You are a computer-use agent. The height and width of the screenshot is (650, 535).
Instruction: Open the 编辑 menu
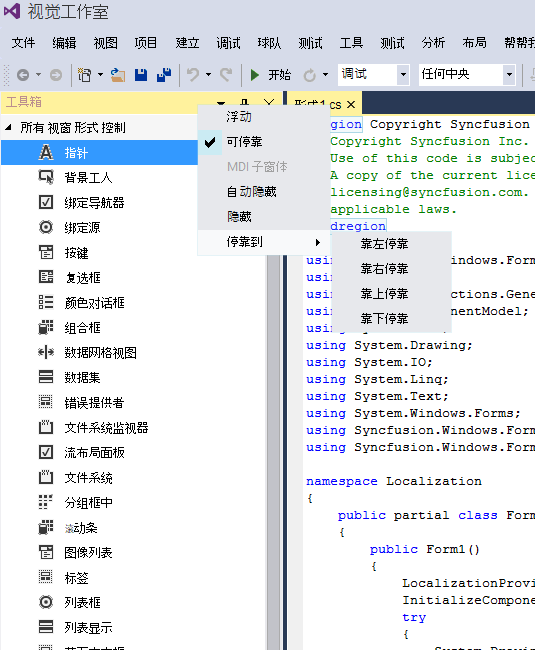click(64, 43)
